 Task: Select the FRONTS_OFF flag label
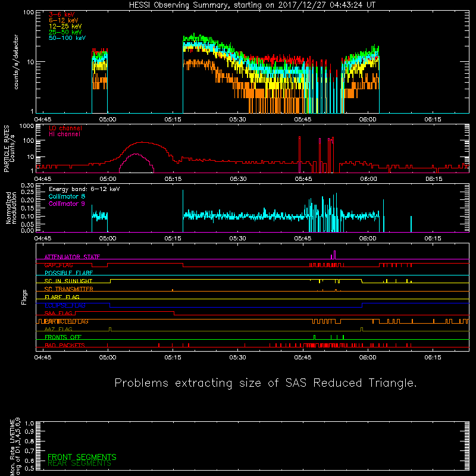point(63,337)
